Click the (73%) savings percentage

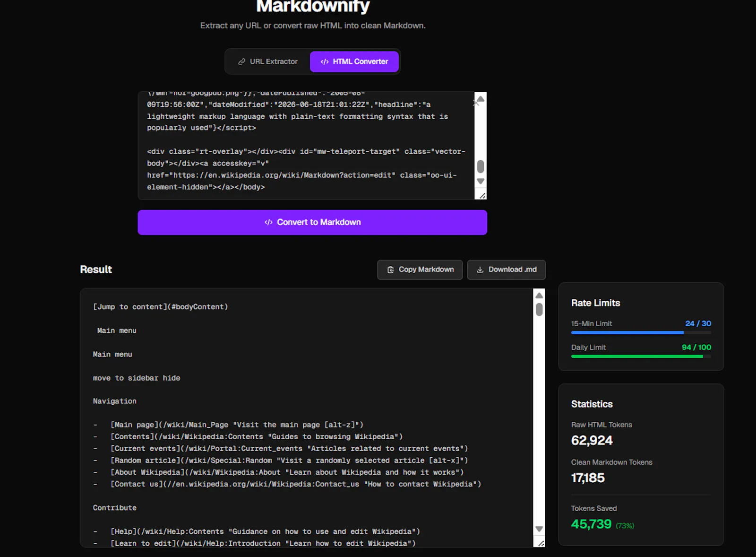click(x=625, y=526)
